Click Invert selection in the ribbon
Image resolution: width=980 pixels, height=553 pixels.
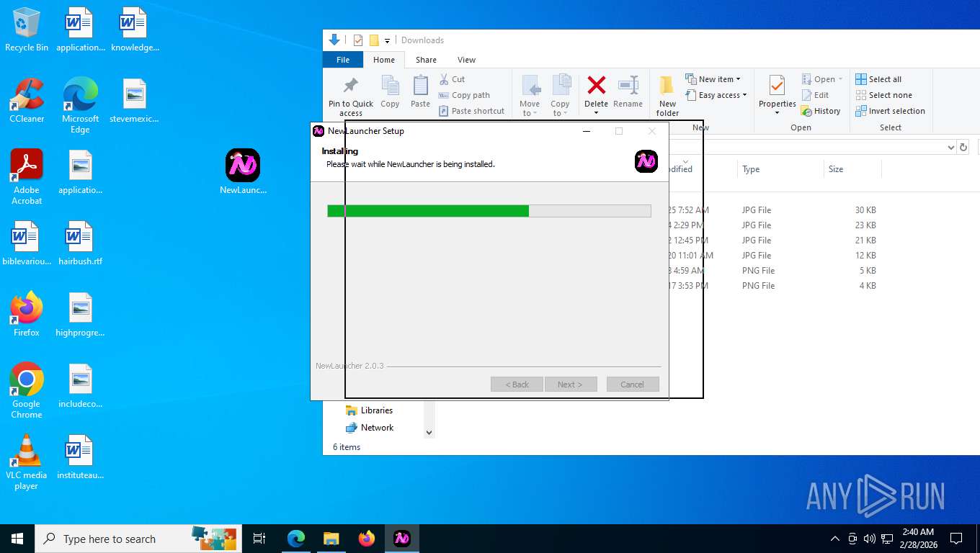(x=890, y=111)
